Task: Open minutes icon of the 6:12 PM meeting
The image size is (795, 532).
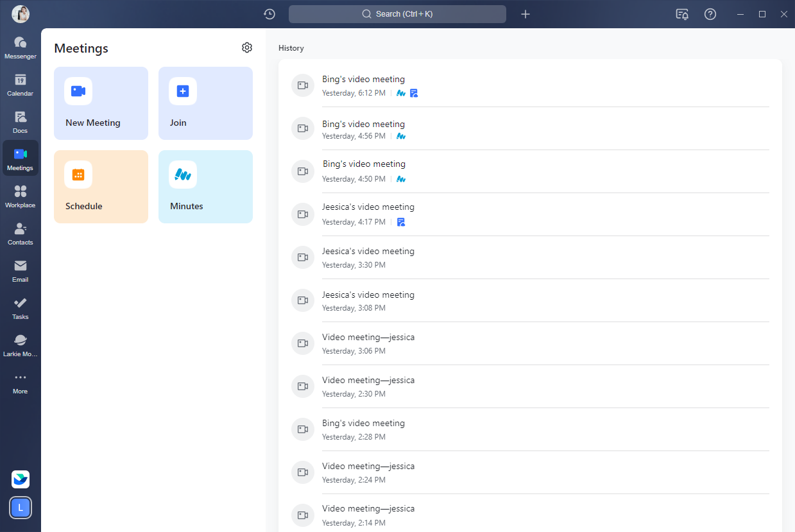Action: click(401, 93)
